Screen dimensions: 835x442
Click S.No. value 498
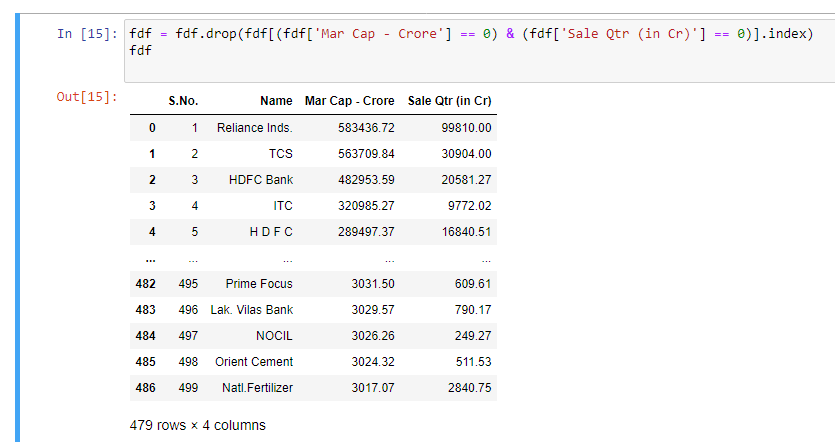[x=188, y=362]
